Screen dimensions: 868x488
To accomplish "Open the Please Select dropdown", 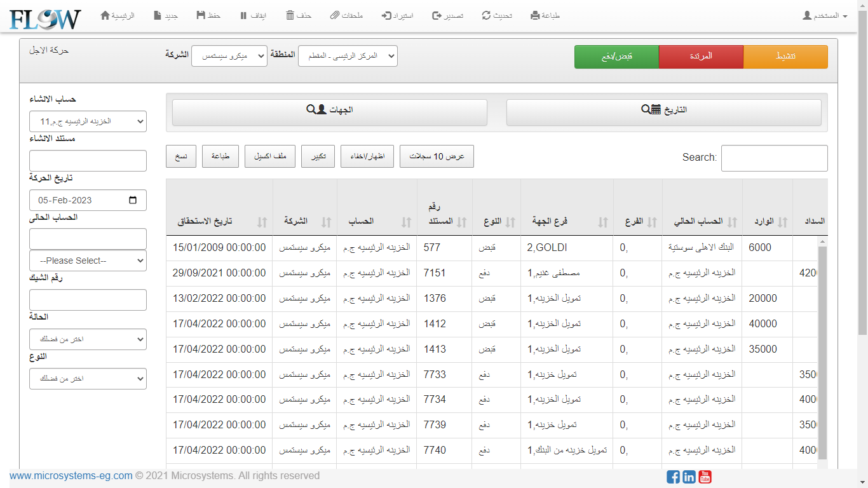I will [88, 261].
